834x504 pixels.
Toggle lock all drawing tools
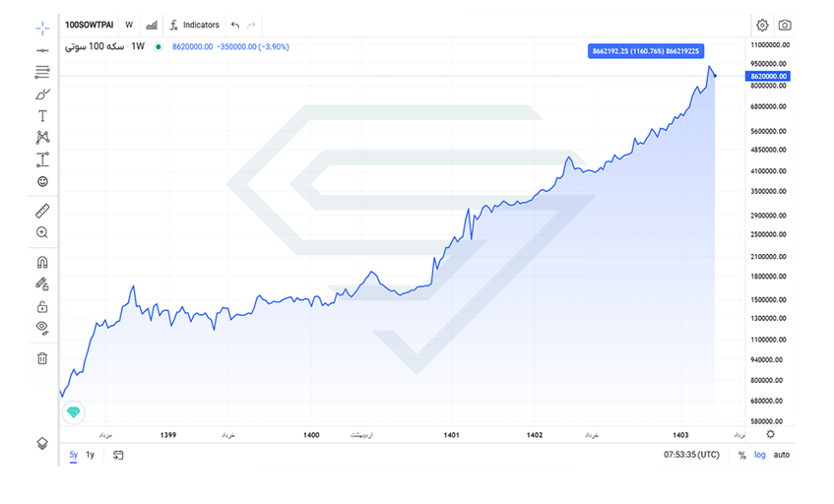tap(42, 306)
